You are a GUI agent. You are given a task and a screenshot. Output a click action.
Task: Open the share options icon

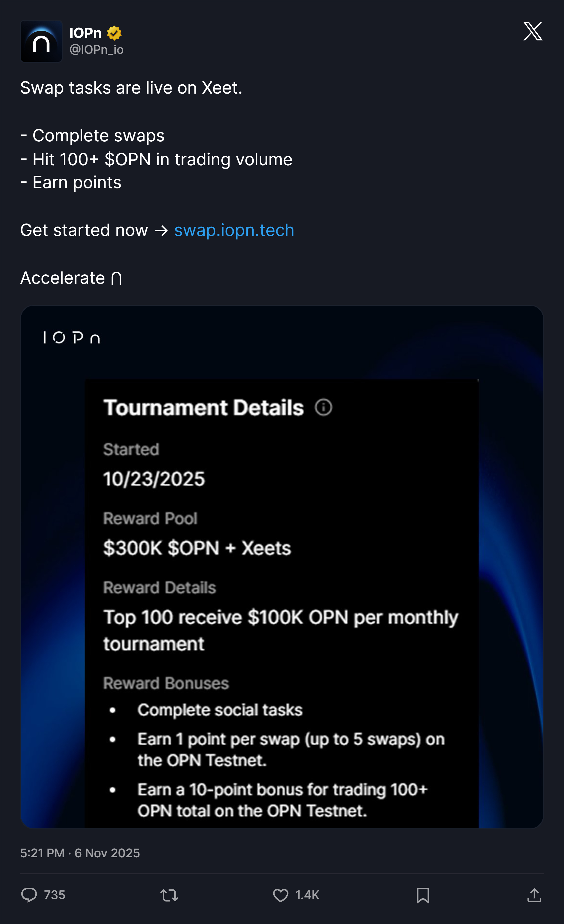pyautogui.click(x=534, y=895)
